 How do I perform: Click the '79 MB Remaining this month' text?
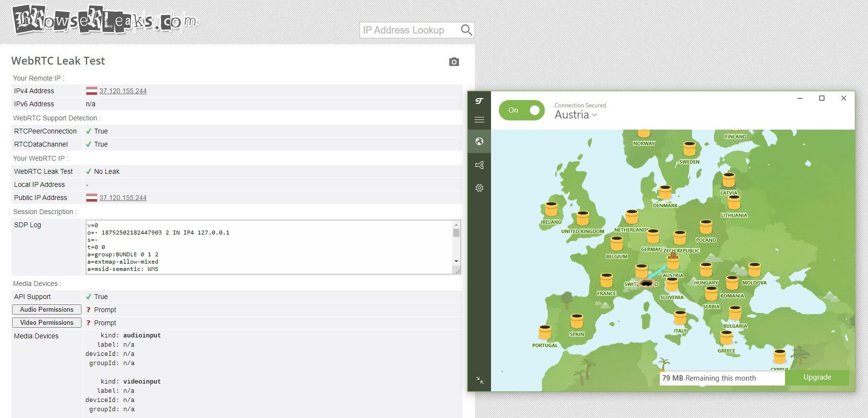click(x=709, y=378)
